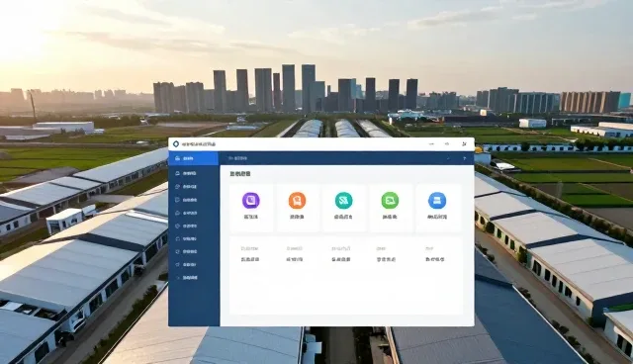Open the teal circular dashboard icon

point(343,201)
